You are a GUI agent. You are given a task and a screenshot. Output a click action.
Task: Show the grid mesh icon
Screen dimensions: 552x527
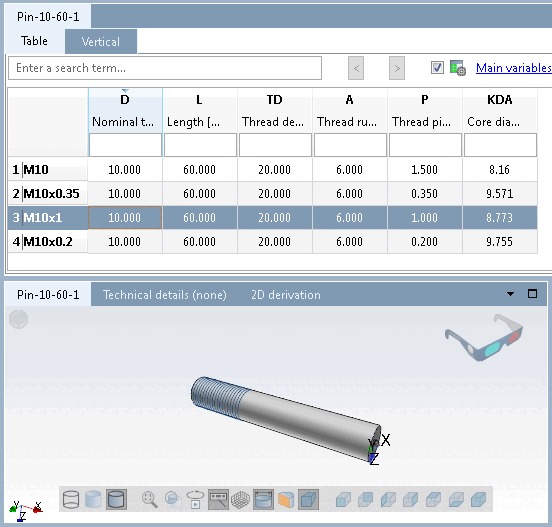(240, 500)
